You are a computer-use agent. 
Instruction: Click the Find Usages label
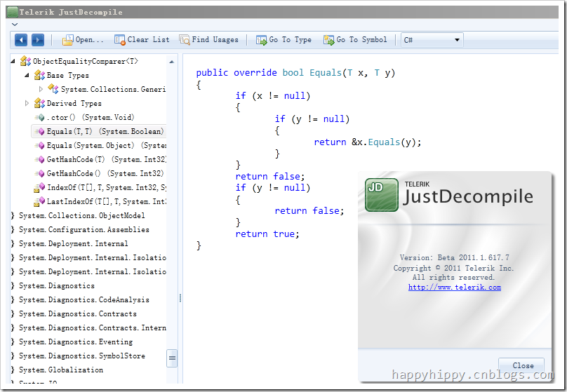pyautogui.click(x=215, y=40)
